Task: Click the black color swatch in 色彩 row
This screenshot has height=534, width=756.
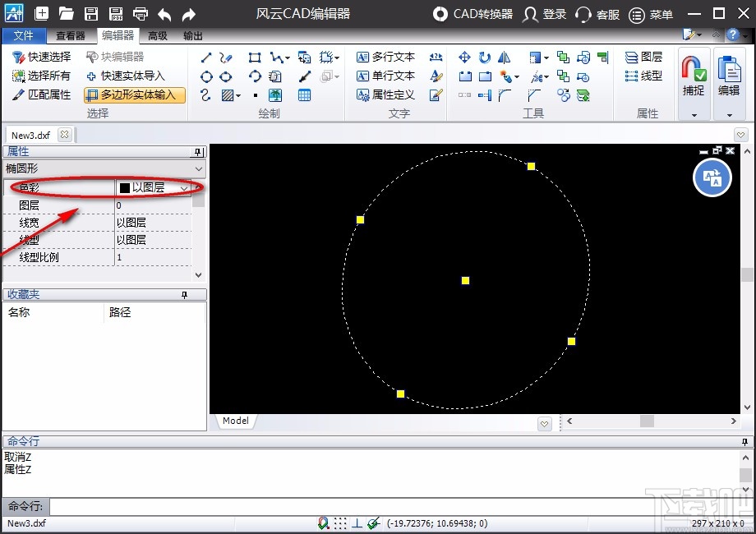Action: tap(125, 187)
